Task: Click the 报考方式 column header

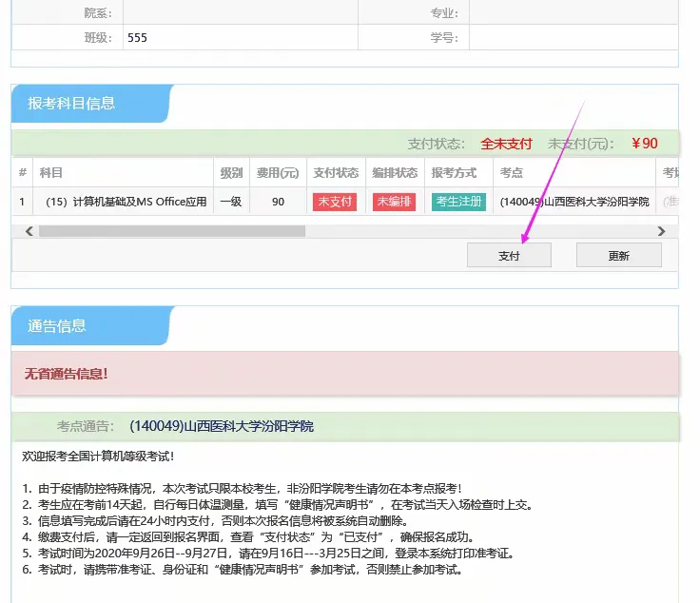Action: (454, 173)
